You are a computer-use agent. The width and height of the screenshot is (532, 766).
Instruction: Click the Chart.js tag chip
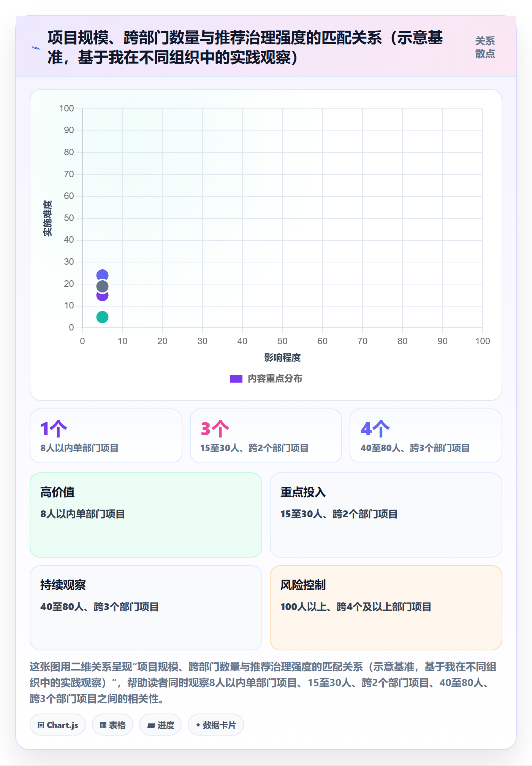tap(58, 725)
